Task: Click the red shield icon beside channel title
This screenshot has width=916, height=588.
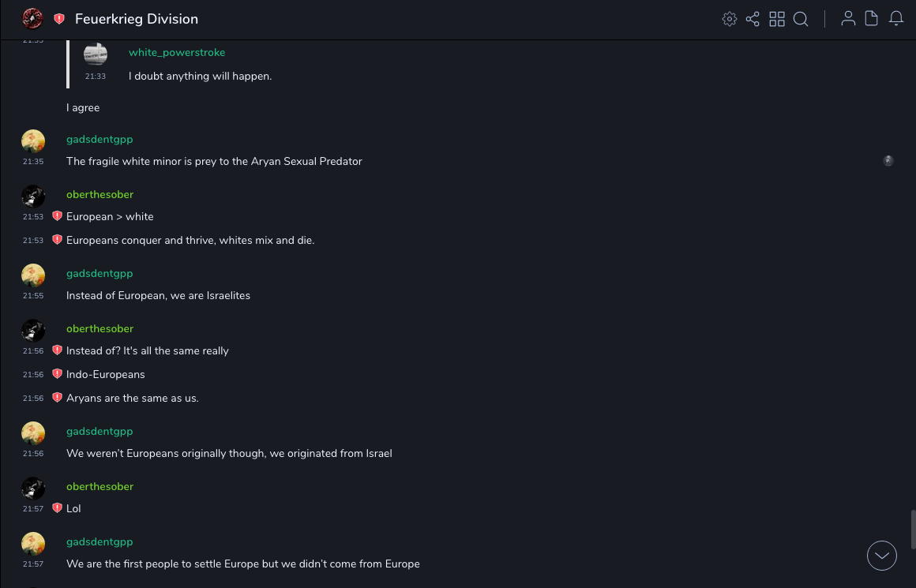Action: 59,19
